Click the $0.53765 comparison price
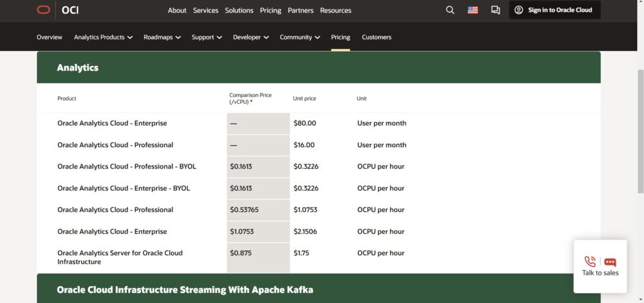 245,210
